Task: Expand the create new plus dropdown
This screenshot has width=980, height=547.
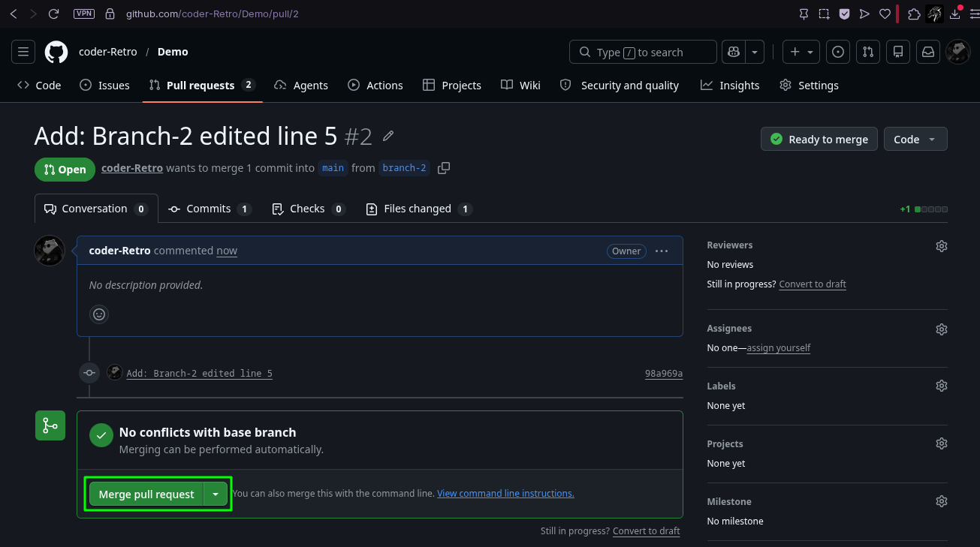Action: click(x=801, y=52)
